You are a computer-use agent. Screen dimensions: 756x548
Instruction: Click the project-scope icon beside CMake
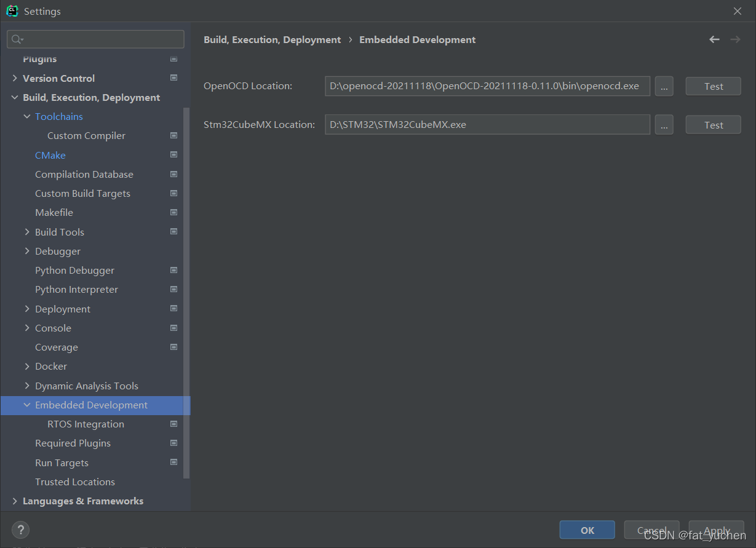173,155
